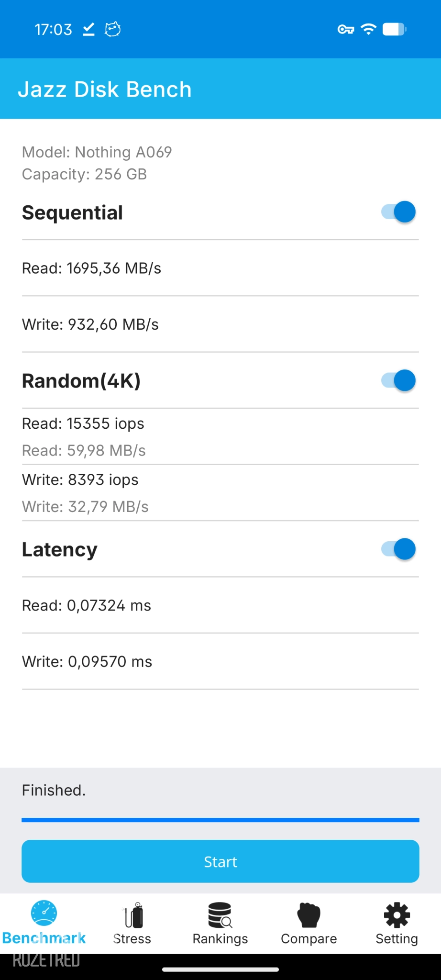The image size is (441, 980).
Task: Select the Compare tab label
Action: [309, 939]
